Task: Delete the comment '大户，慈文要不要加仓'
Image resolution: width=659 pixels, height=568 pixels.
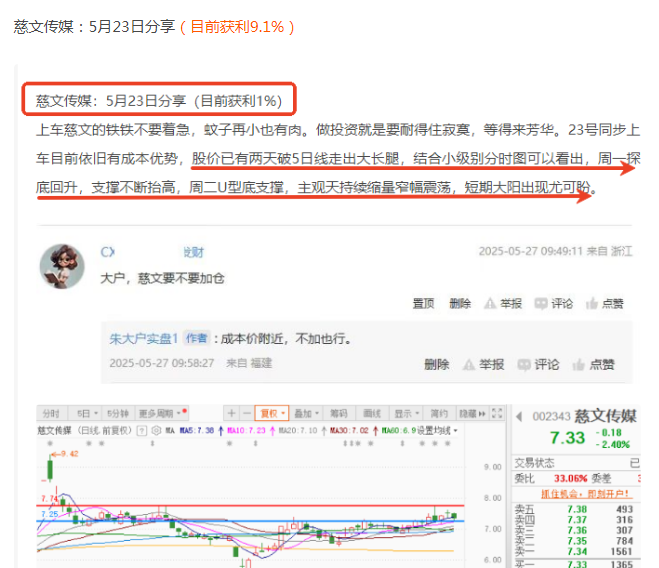Action: pos(460,304)
